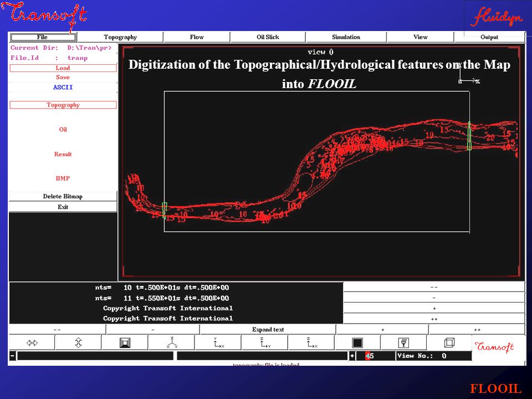Click the log line starting nts= 11
Screen dimensions: 532x399
pyautogui.click(x=162, y=298)
